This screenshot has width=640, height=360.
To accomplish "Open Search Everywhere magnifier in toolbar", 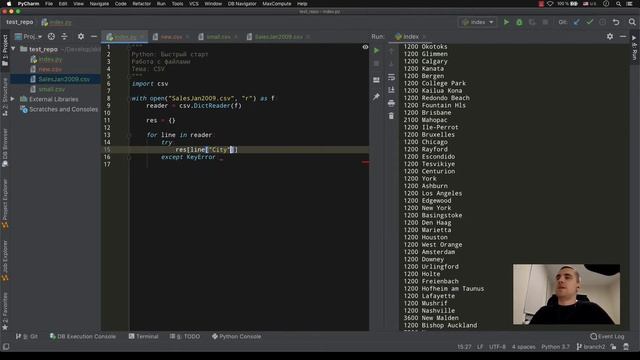I will [x=632, y=22].
